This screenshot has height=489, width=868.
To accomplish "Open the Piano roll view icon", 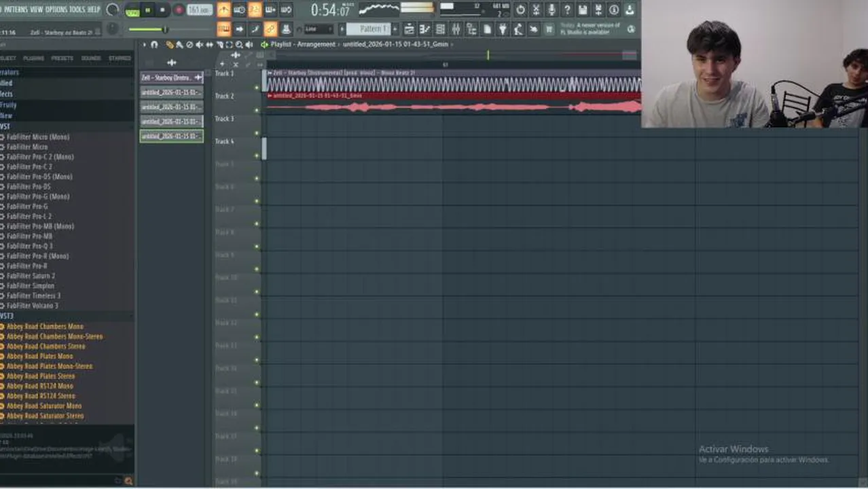I will coord(424,29).
